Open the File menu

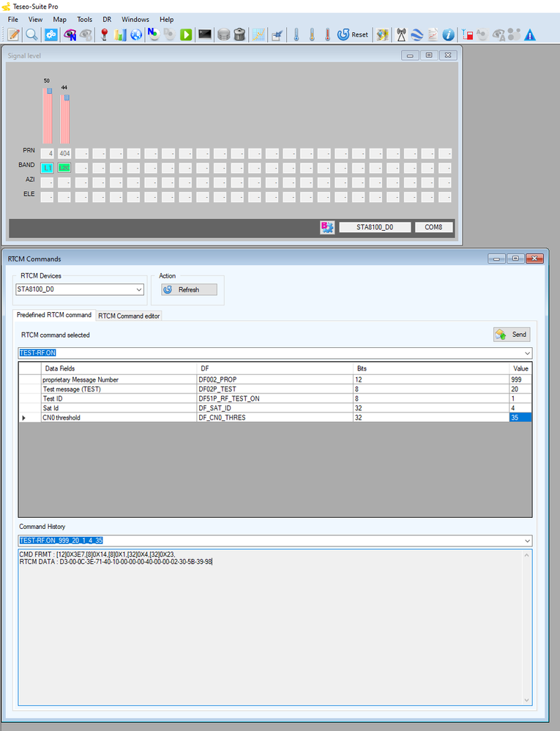(x=13, y=20)
